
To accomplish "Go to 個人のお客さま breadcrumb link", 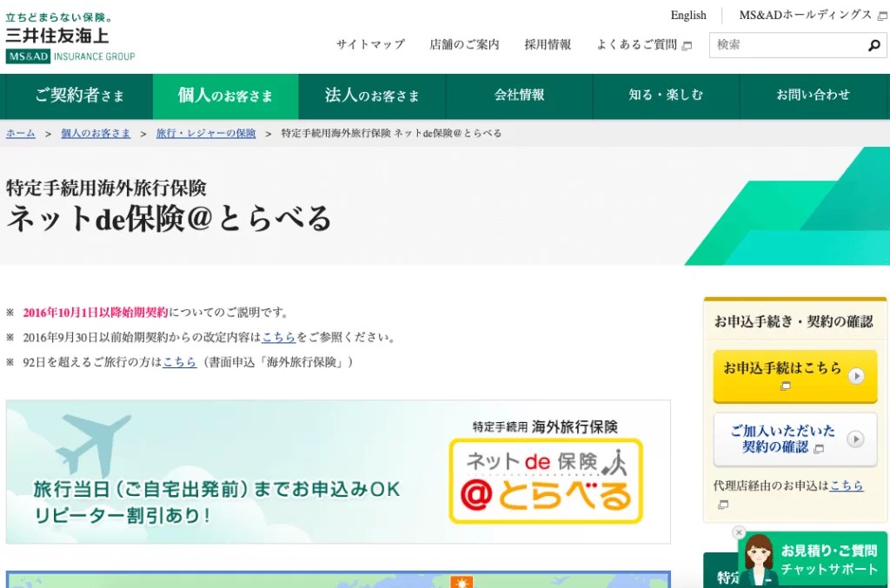I will (x=96, y=133).
